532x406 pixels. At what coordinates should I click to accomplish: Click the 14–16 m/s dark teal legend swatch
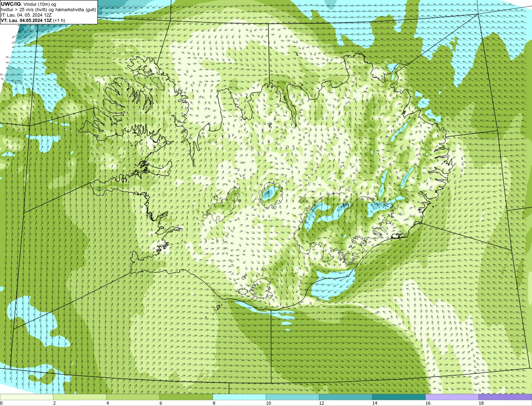click(x=399, y=397)
